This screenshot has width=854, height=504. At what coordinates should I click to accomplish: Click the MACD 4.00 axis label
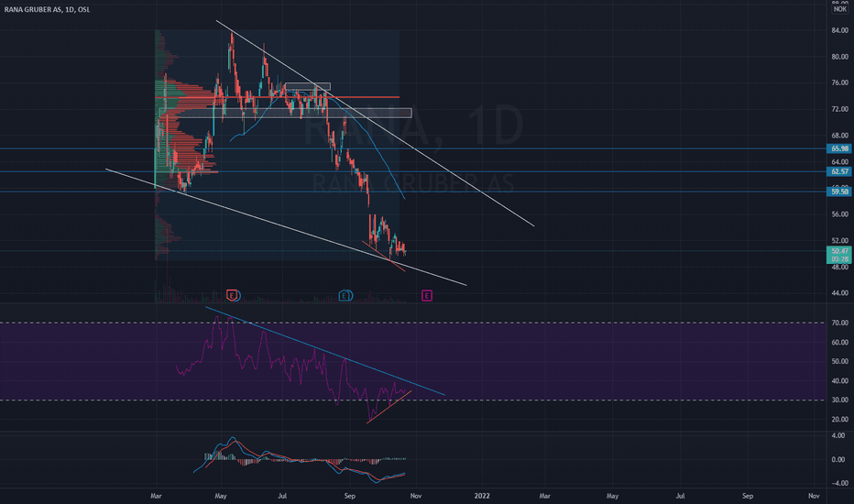[838, 436]
